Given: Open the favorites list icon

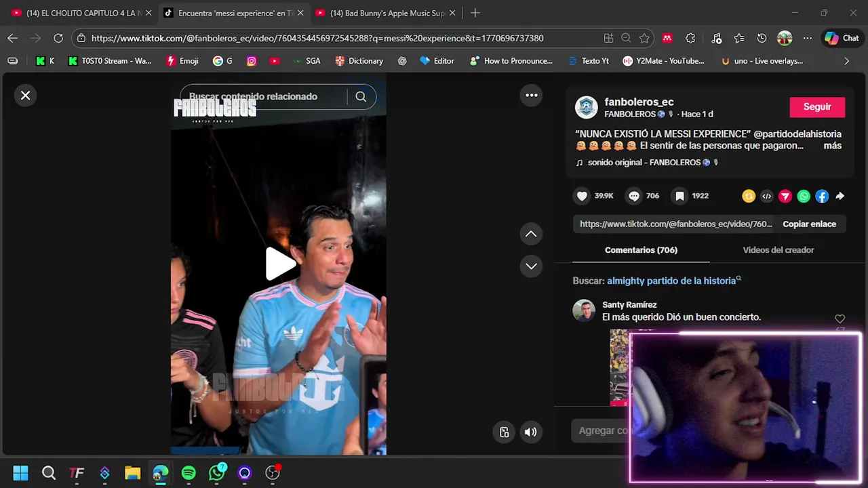Looking at the screenshot, I should pyautogui.click(x=739, y=39).
